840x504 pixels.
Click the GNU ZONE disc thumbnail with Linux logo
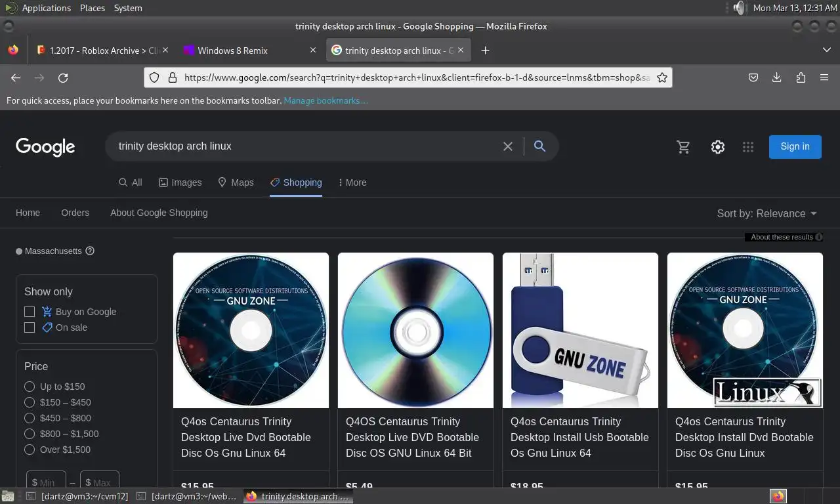tap(745, 330)
